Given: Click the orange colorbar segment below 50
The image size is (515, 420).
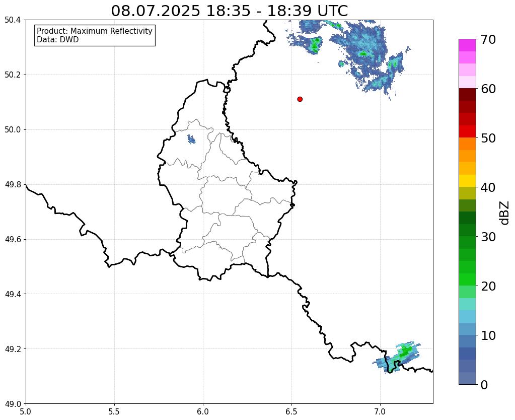Looking at the screenshot, I should coord(467,144).
